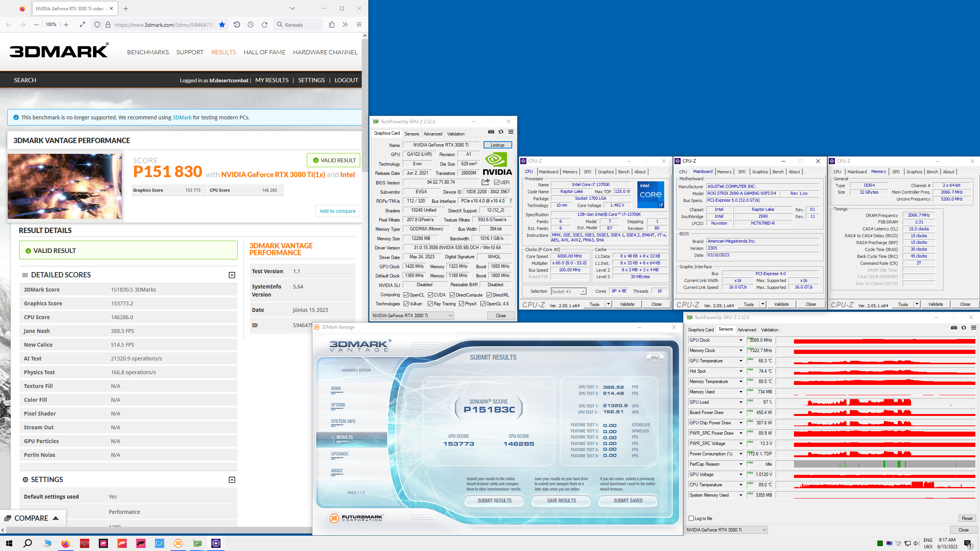Click shield tracking protection icon

(97, 24)
